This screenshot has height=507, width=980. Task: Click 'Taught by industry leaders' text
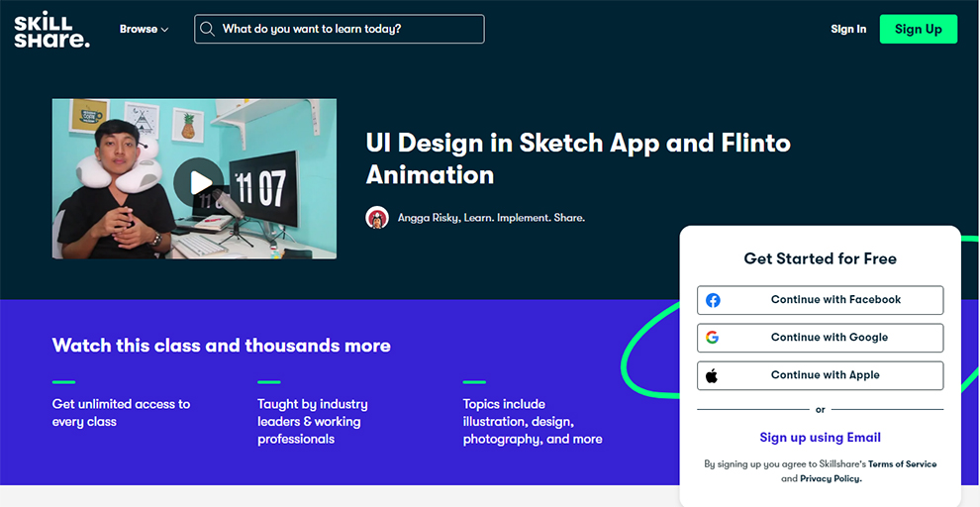pyautogui.click(x=313, y=422)
